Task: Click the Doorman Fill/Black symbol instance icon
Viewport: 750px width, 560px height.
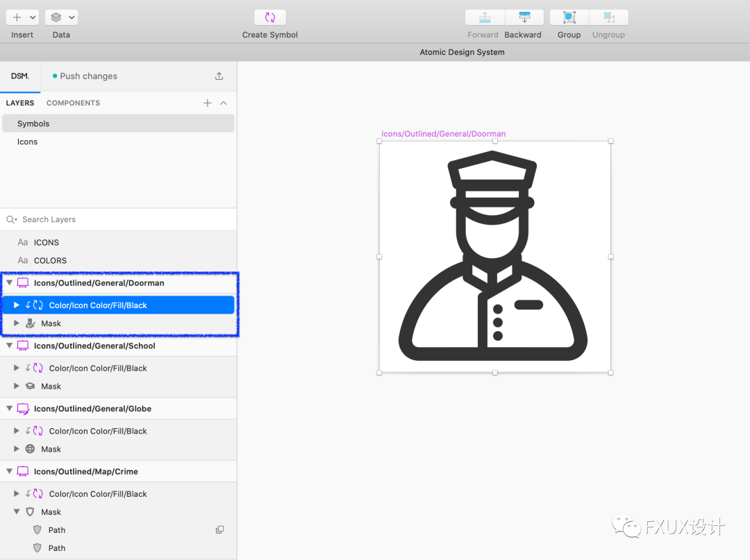Action: coord(37,305)
